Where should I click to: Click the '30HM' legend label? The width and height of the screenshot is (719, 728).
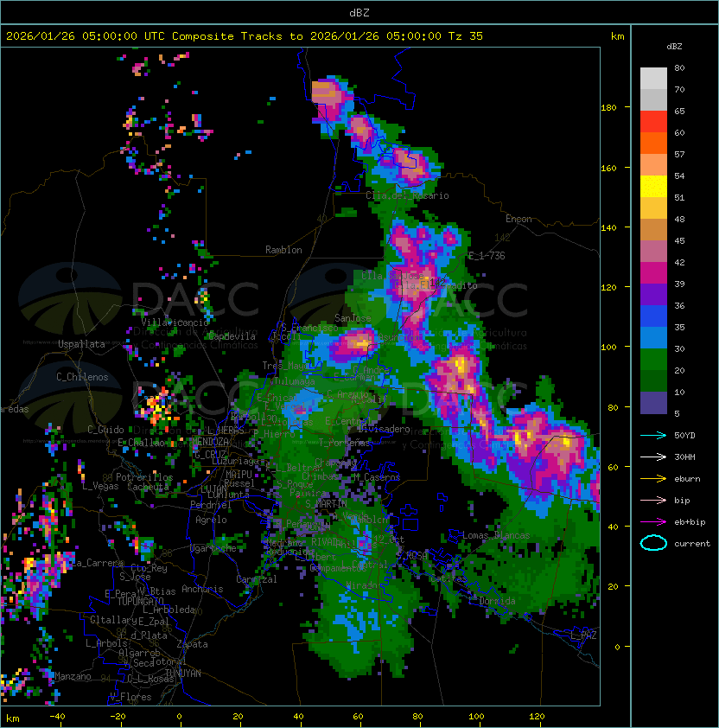tap(684, 457)
